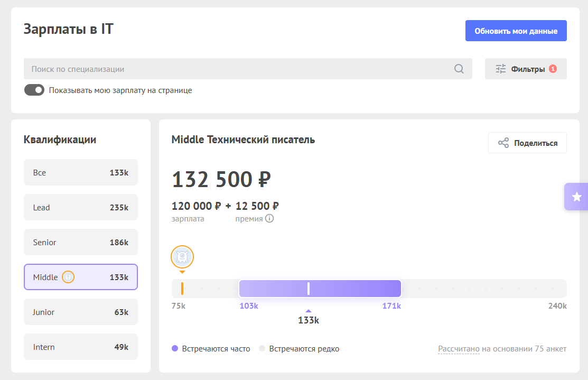Click the purple salary range bar

(x=349, y=289)
